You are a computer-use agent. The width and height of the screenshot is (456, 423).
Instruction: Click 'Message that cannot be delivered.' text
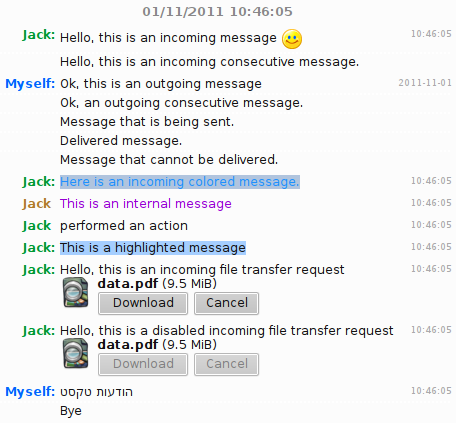[x=169, y=160]
